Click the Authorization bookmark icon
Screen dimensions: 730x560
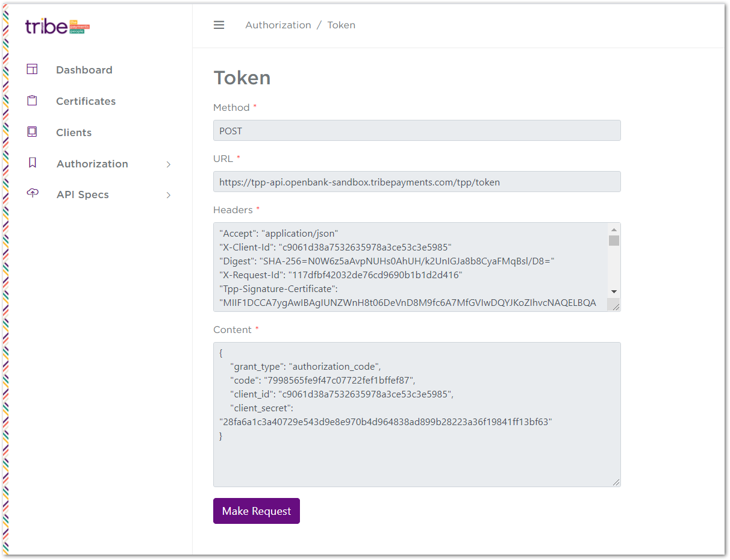coord(31,163)
